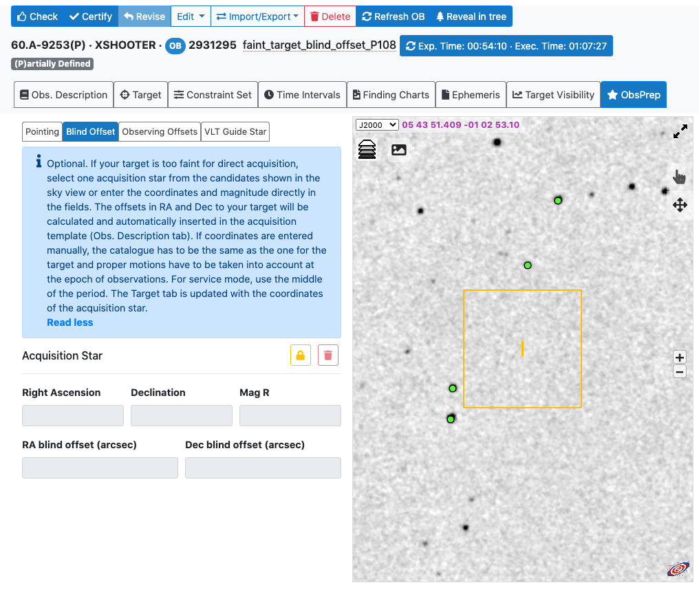Click the Aladin logo in sky view
699x616 pixels.
[678, 569]
